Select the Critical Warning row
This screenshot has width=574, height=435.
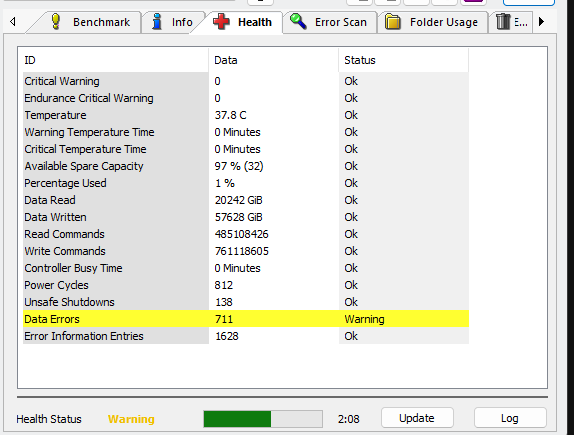[246, 81]
